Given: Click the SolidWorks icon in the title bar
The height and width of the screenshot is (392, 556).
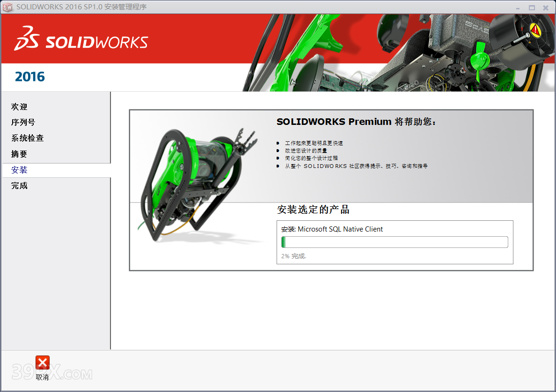Looking at the screenshot, I should pyautogui.click(x=7, y=7).
